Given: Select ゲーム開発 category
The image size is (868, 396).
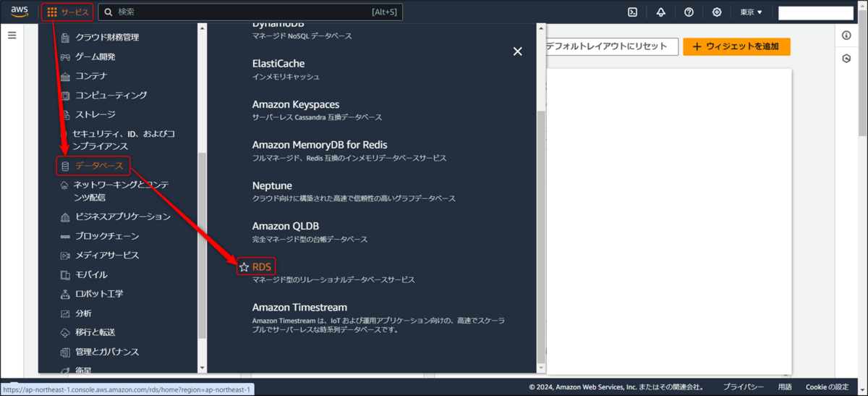Looking at the screenshot, I should coord(95,56).
